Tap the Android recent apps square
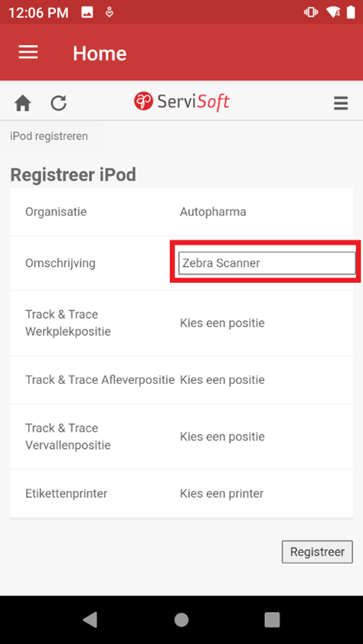This screenshot has width=363, height=644. coord(272,620)
